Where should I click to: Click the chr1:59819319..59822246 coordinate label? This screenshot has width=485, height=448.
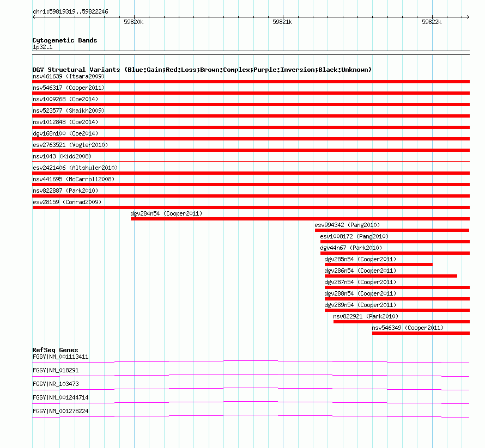70,12
